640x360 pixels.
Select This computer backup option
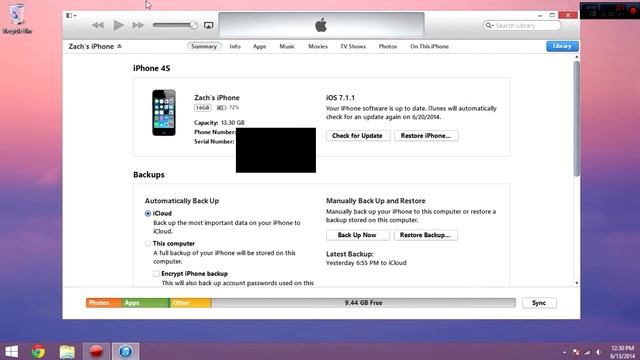click(x=148, y=244)
